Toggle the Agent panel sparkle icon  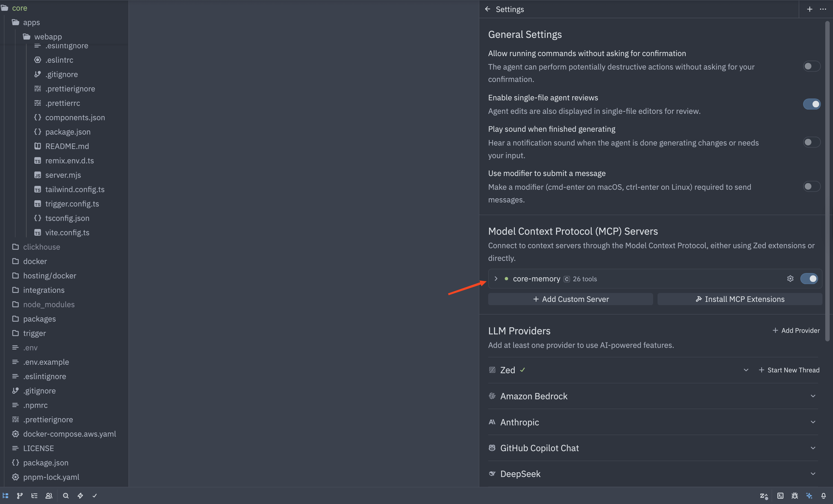click(x=809, y=495)
